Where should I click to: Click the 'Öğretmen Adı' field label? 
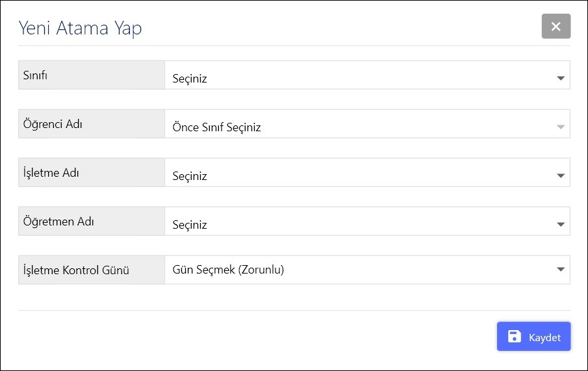coord(59,222)
